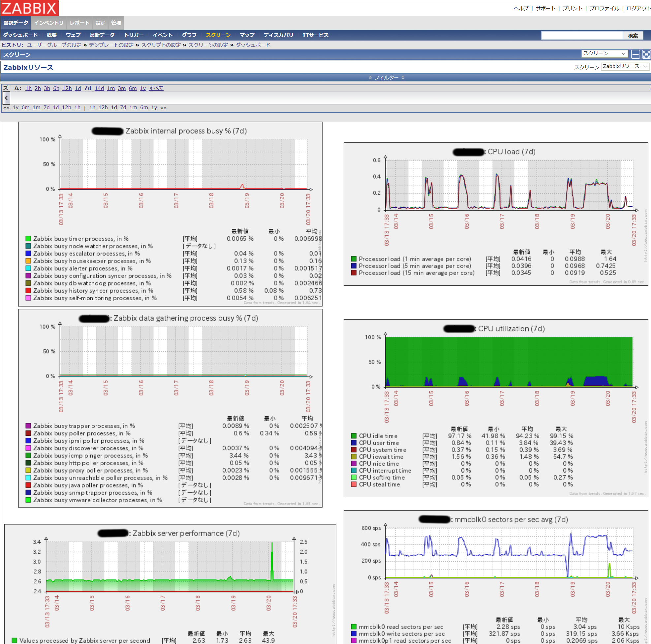Viewport: 651px width, 644px height.
Task: Click green swatch for CPU idle time
Action: pos(354,436)
